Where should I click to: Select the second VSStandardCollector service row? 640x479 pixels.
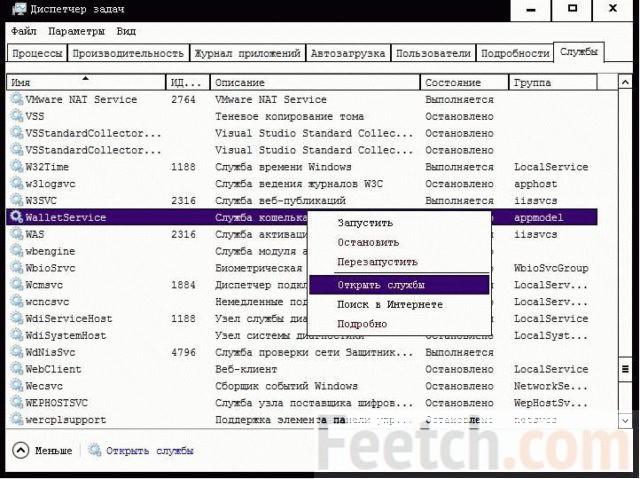(302, 150)
